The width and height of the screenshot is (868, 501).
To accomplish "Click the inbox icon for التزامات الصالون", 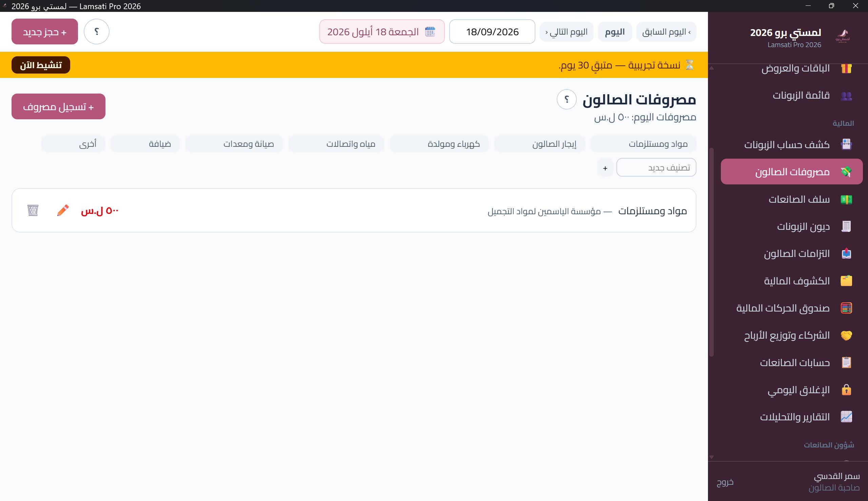I will click(x=846, y=254).
